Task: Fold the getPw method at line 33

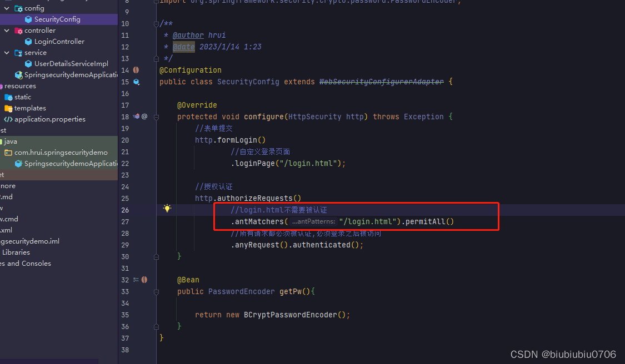Action: (x=156, y=292)
